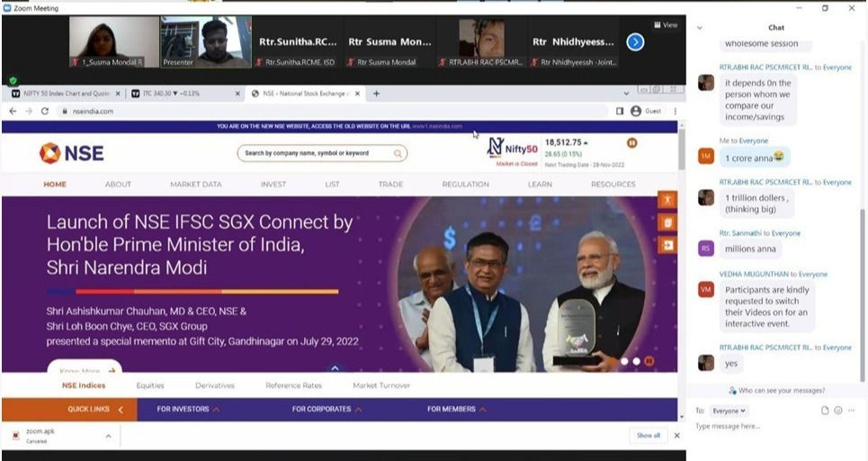This screenshot has height=461, width=868.
Task: Click the search magnifier icon
Action: click(398, 153)
